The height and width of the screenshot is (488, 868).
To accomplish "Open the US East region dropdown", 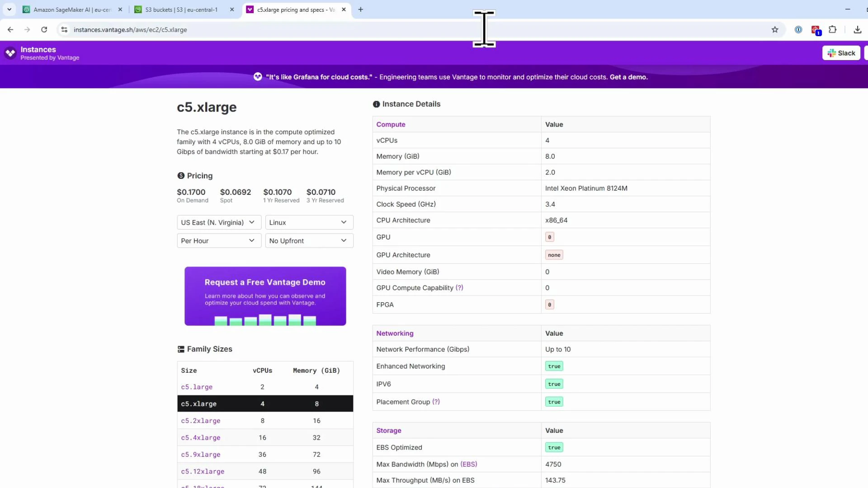I will tap(218, 222).
